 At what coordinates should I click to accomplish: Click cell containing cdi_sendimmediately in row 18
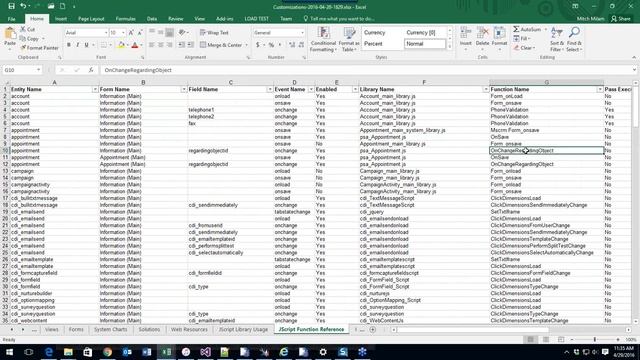(230, 205)
